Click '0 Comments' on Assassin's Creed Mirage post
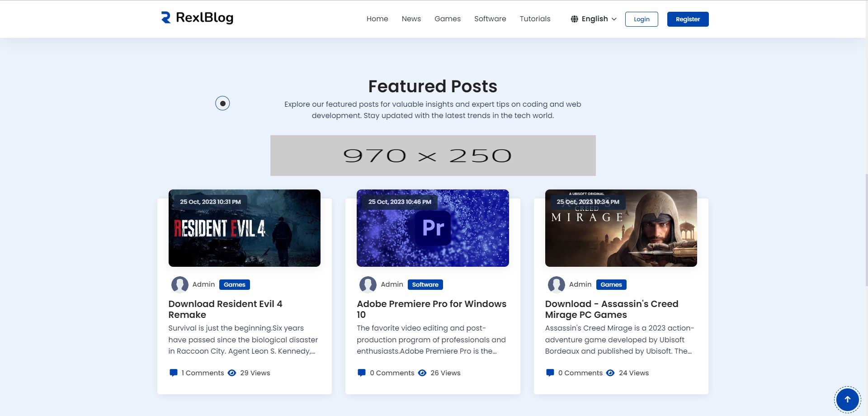The height and width of the screenshot is (416, 868). pyautogui.click(x=580, y=373)
